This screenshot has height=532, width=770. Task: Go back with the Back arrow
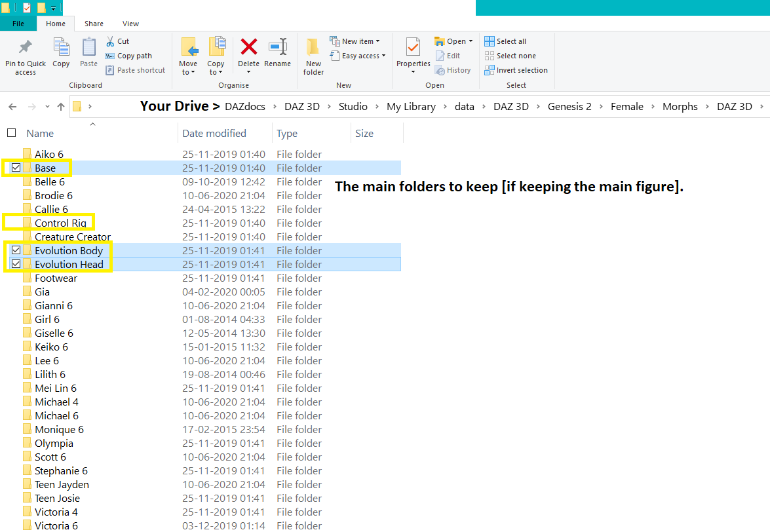pyautogui.click(x=12, y=107)
